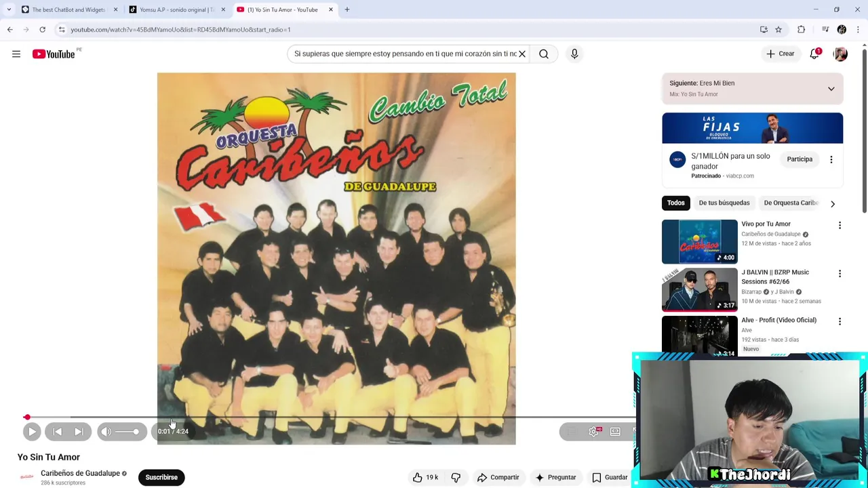Open a new browser tab
This screenshot has width=868, height=488.
click(x=347, y=9)
